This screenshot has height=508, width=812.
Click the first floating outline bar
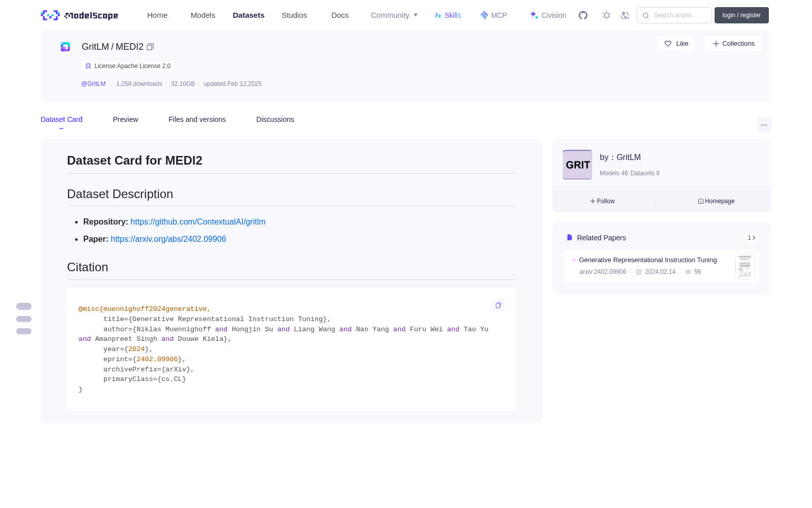tap(24, 306)
